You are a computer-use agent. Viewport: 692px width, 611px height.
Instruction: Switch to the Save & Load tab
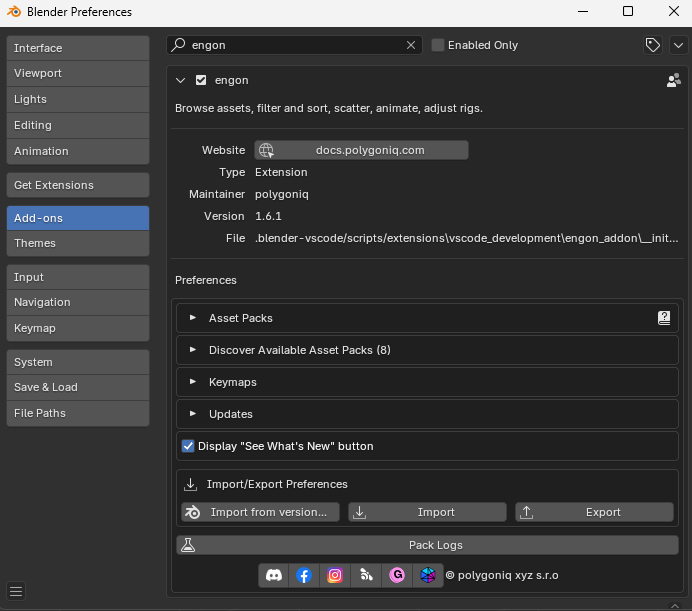pyautogui.click(x=78, y=387)
